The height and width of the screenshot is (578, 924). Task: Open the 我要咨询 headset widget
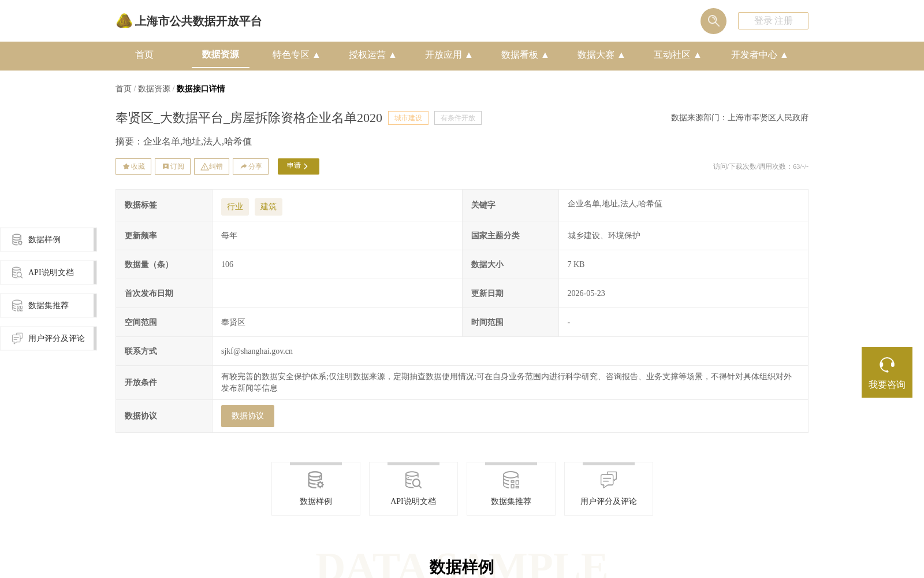(887, 372)
